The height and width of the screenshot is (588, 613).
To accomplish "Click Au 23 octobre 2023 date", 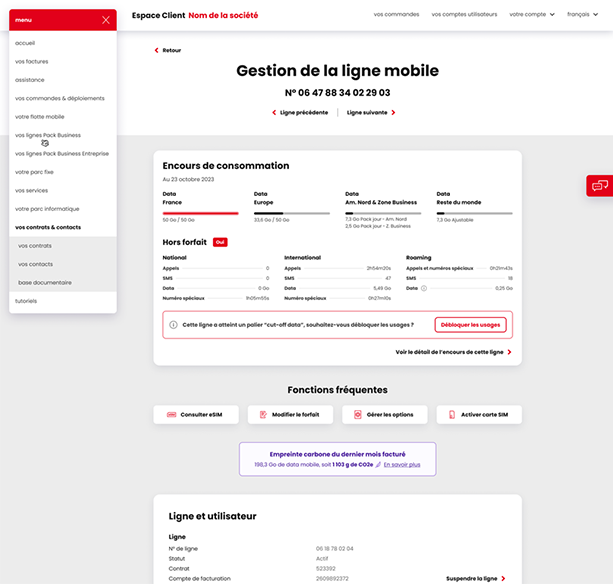I will (x=188, y=179).
